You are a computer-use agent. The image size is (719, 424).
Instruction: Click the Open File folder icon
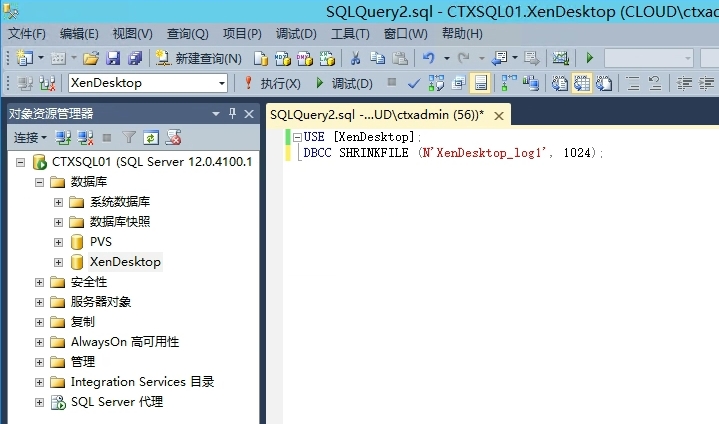(x=90, y=58)
